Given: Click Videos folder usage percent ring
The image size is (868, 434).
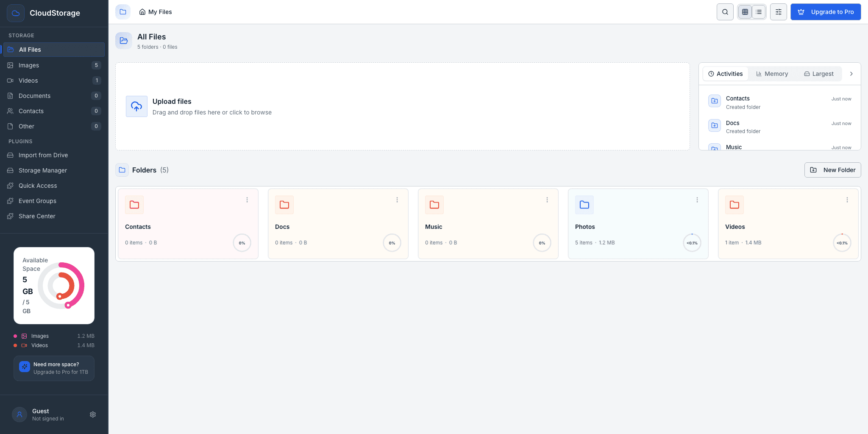Looking at the screenshot, I should [x=842, y=243].
